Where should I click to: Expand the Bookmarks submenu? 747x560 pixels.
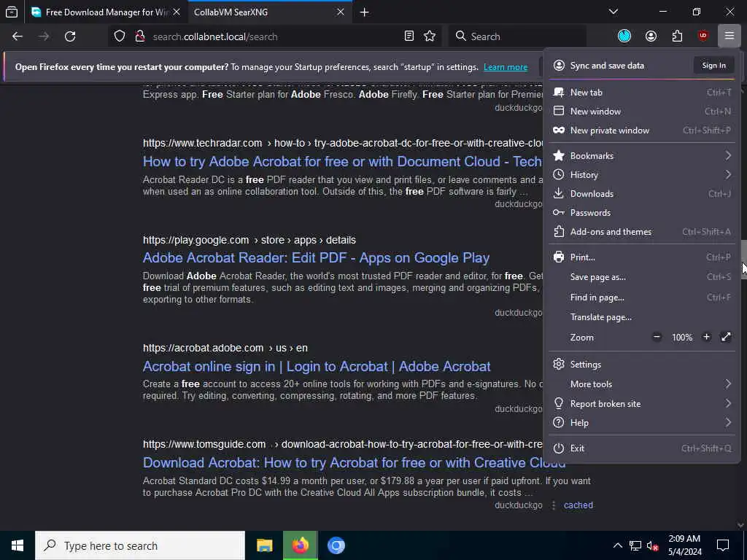pyautogui.click(x=642, y=156)
